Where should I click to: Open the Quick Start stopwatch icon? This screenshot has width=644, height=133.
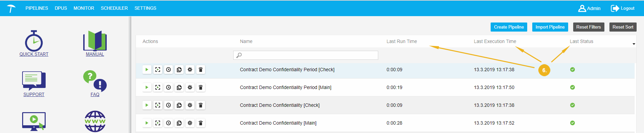pos(34,41)
